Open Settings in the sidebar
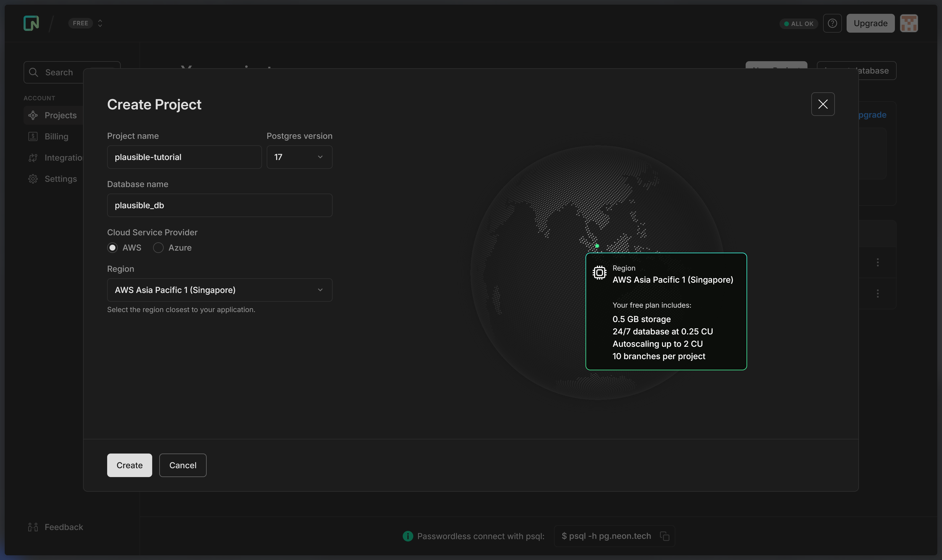The height and width of the screenshot is (560, 942). coord(54,179)
